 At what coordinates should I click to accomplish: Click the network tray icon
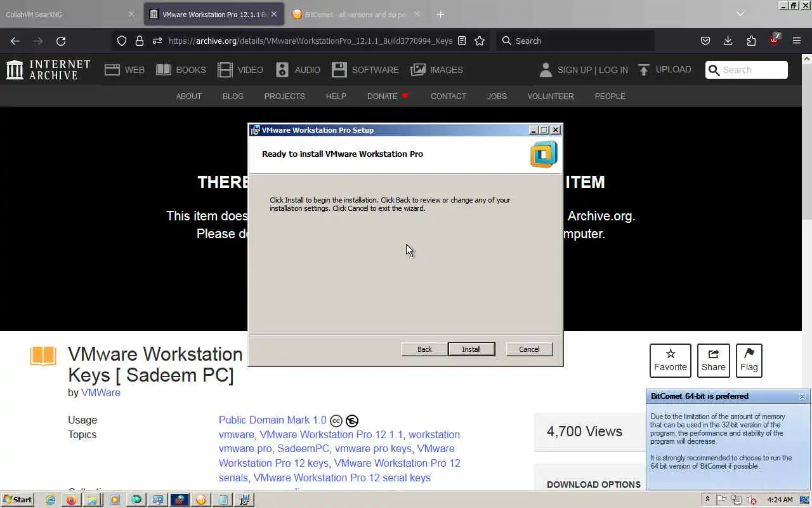tap(737, 500)
